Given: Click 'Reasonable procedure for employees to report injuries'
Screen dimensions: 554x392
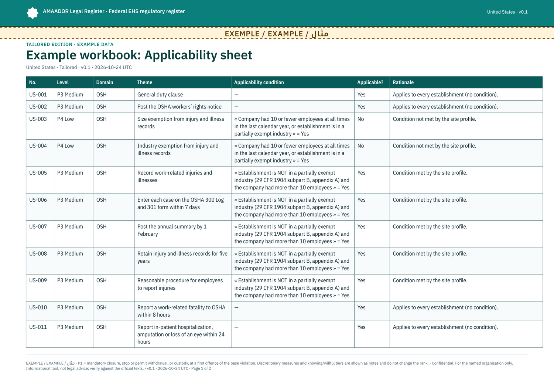Looking at the screenshot, I should [x=180, y=284].
